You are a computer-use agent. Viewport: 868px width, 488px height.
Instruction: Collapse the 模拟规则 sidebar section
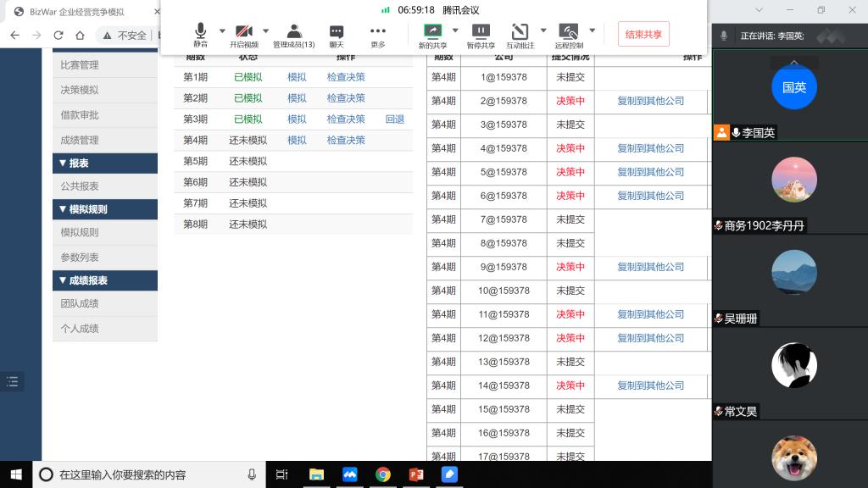tap(105, 209)
